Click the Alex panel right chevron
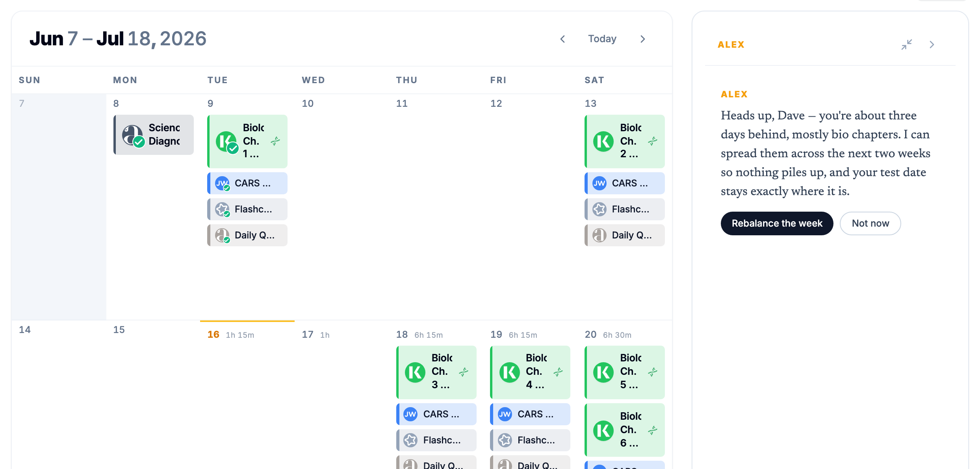980x469 pixels. 932,45
